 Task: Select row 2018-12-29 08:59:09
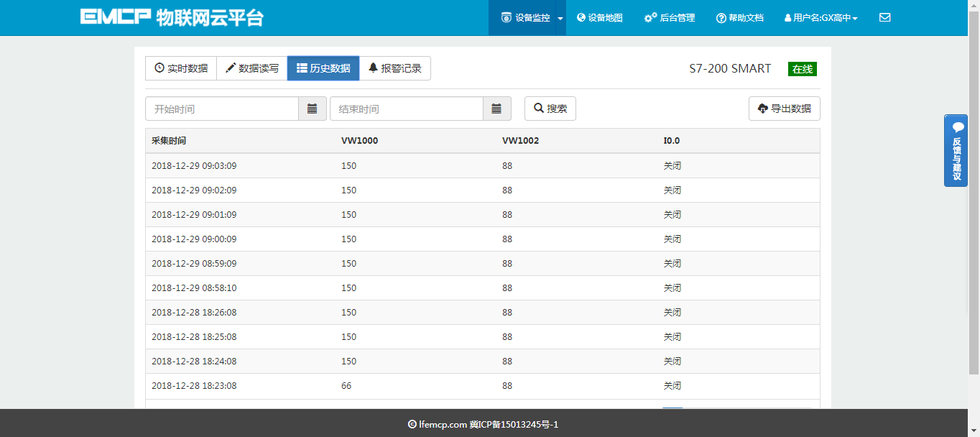pyautogui.click(x=483, y=264)
